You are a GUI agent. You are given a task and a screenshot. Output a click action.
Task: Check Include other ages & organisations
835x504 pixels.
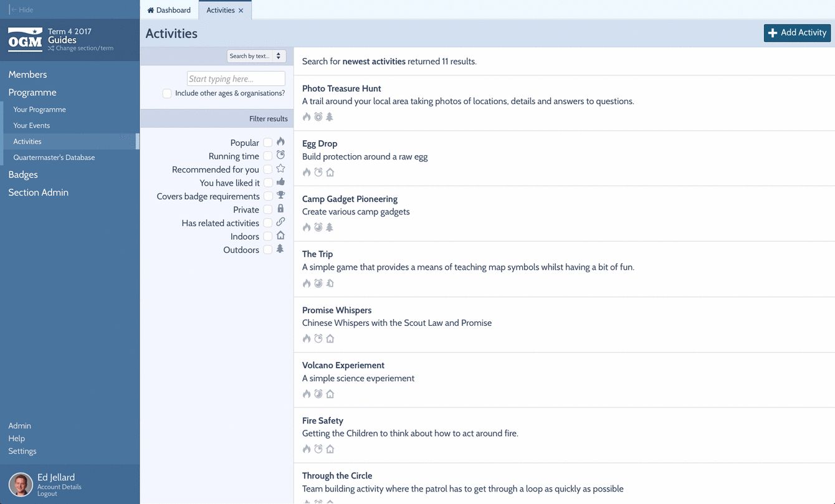click(167, 93)
